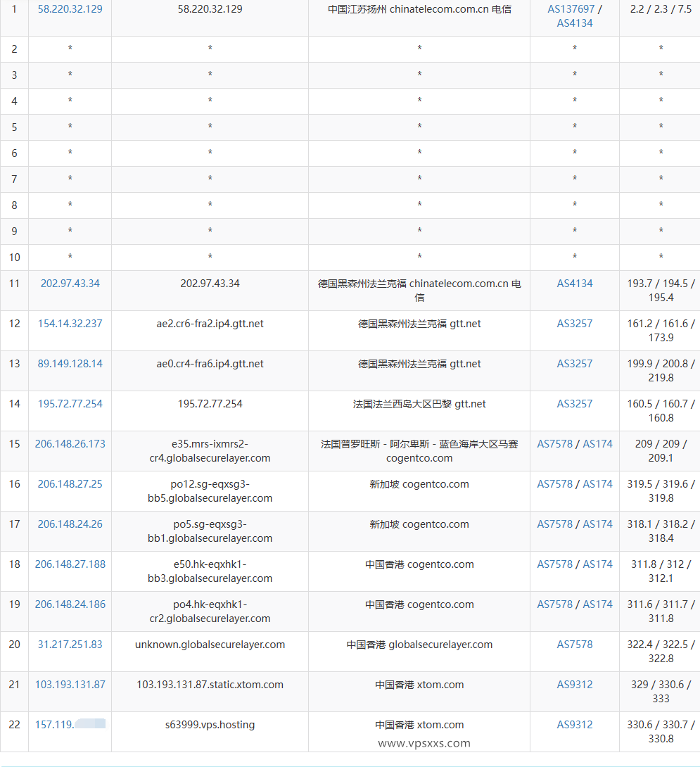Open AS7578 link in hop 18 row
This screenshot has height=767, width=700.
point(554,564)
